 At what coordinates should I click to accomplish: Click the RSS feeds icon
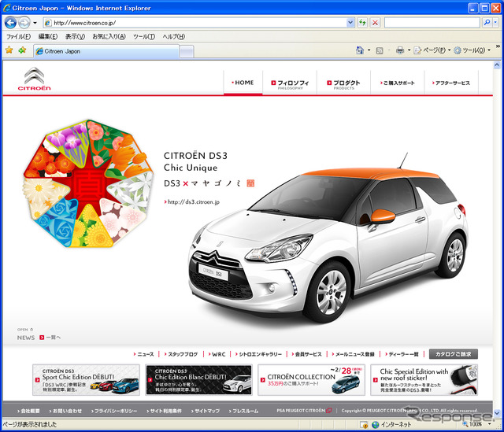tap(380, 50)
